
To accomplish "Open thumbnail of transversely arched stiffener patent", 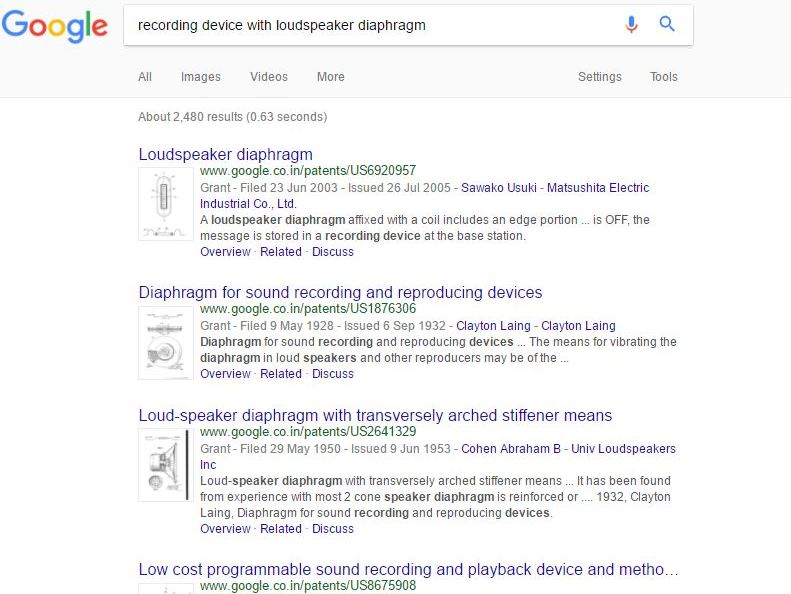I will tap(165, 465).
